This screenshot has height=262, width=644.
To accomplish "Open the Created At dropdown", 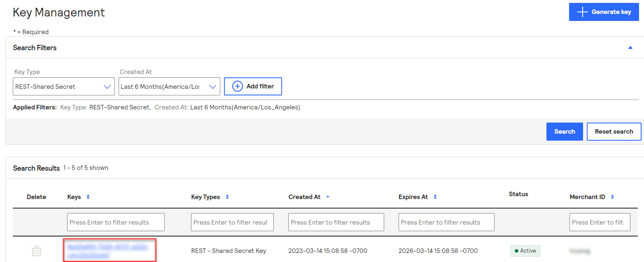I will pyautogui.click(x=169, y=86).
